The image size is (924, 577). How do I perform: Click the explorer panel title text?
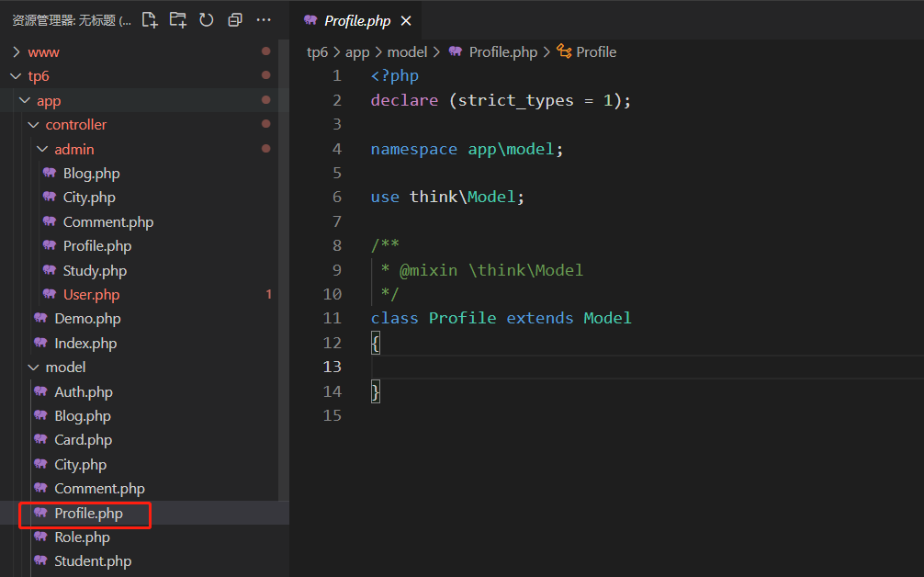tap(72, 20)
